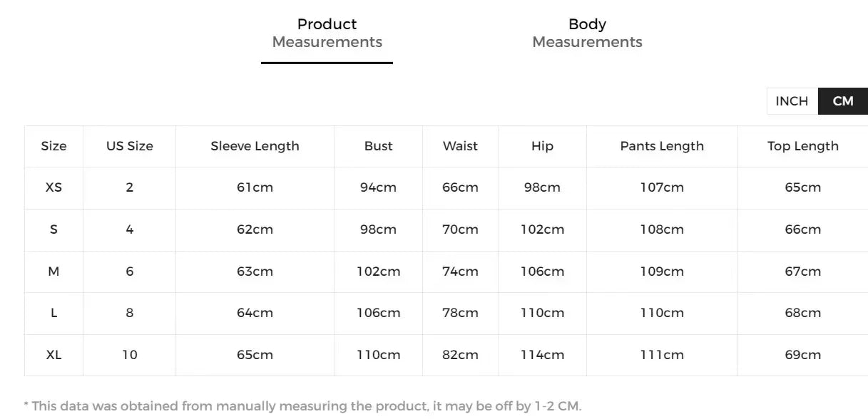
Task: Click the Waist column header
Action: [x=460, y=146]
